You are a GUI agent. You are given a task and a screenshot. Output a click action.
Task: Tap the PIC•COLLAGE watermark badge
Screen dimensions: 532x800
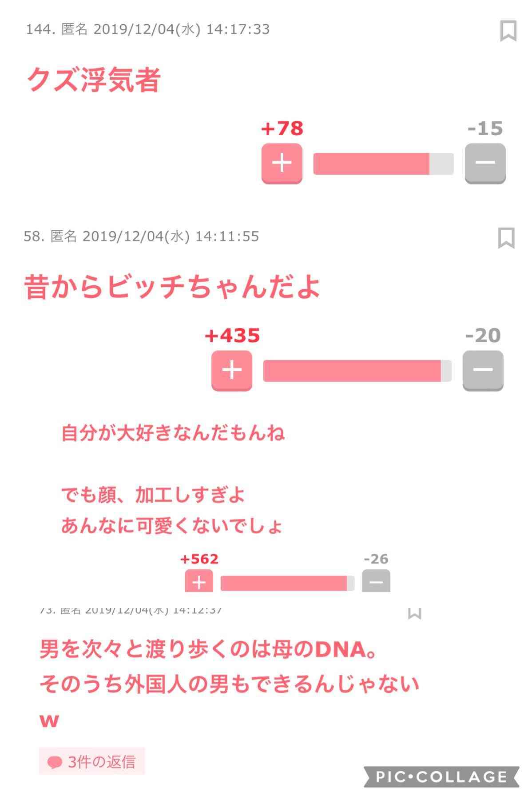click(x=441, y=776)
